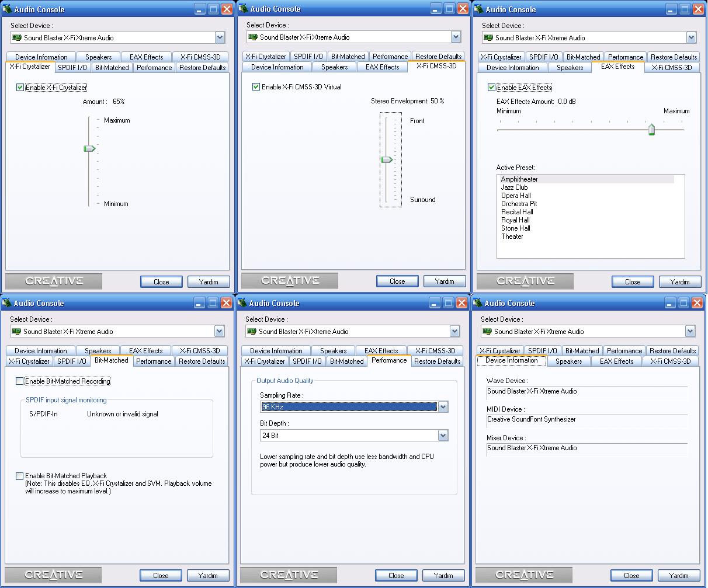Open the Speakers tab in the Crystalizer window
708x588 pixels.
pyautogui.click(x=98, y=57)
